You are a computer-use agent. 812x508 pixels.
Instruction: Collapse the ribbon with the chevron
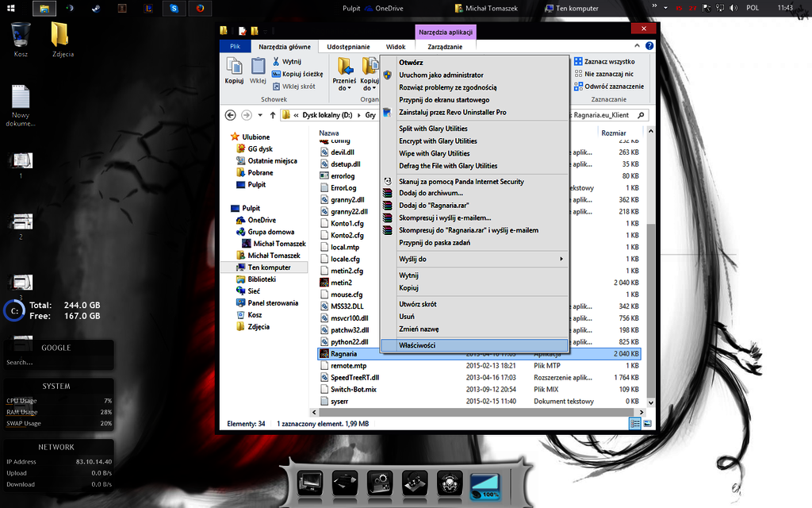coord(637,45)
